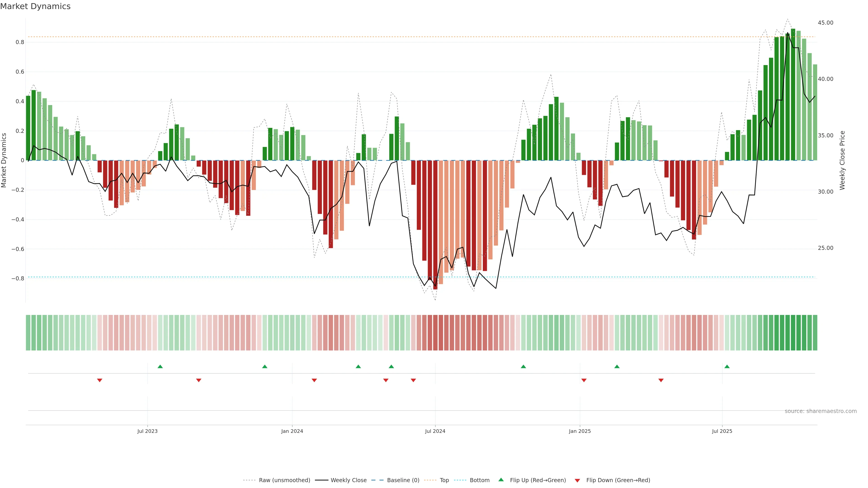This screenshot has height=488, width=868.
Task: Click the Jul 2024 x-axis label
Action: [435, 431]
